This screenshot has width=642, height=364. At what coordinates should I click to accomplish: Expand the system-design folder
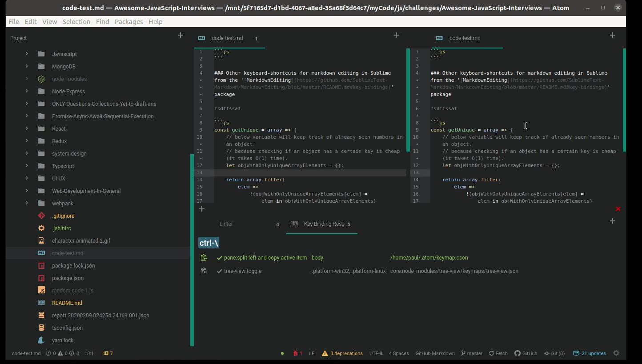27,153
